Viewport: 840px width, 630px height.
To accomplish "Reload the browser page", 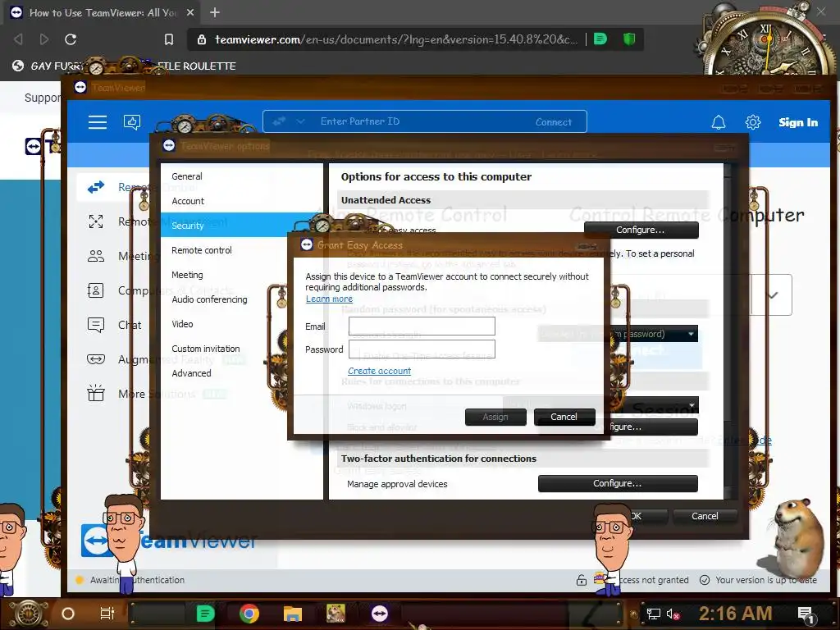I will pos(71,39).
